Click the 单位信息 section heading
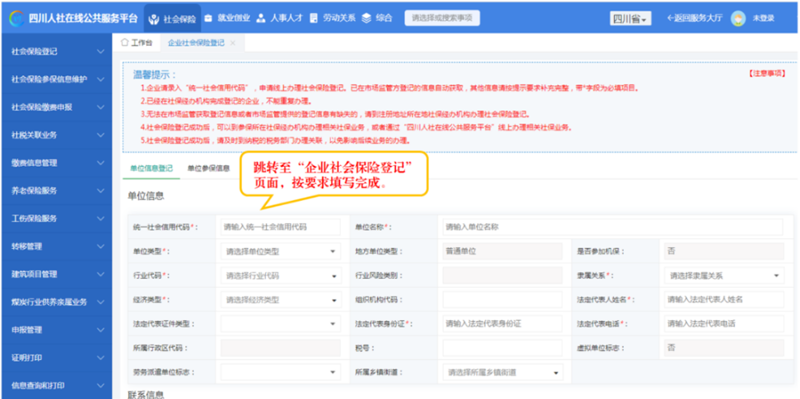 pyautogui.click(x=145, y=196)
